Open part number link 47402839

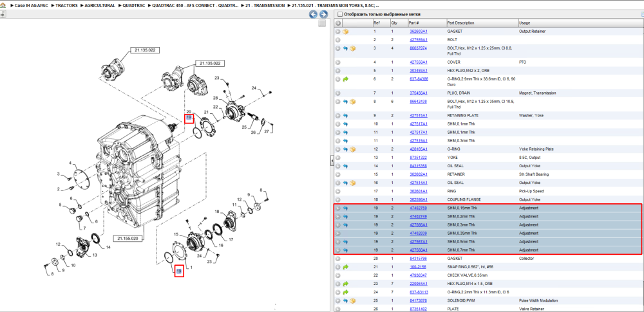tap(418, 233)
